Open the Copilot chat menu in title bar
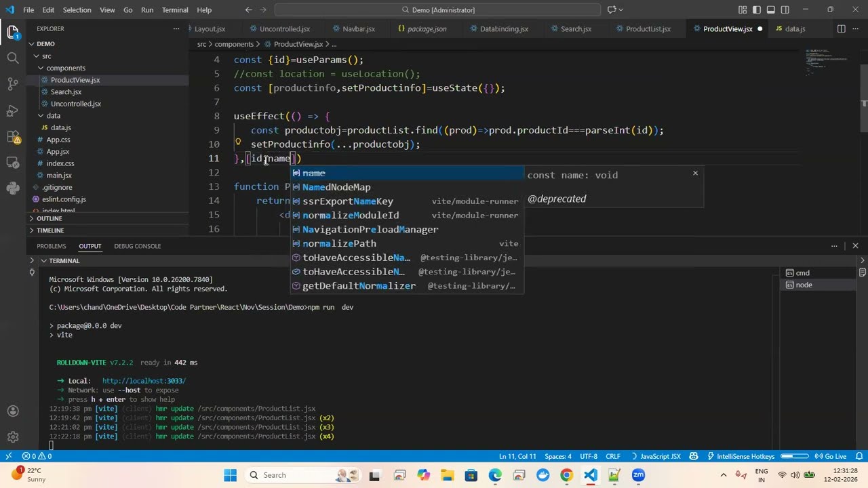Viewport: 868px width, 488px height. 615,9
